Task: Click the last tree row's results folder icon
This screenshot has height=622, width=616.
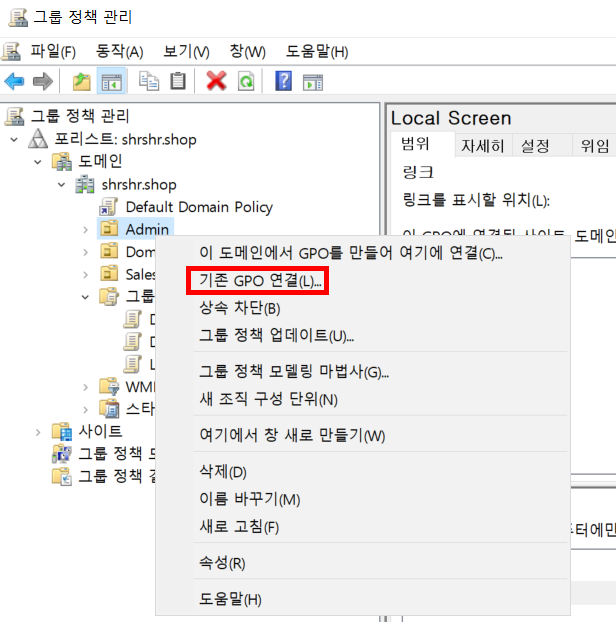Action: point(62,476)
